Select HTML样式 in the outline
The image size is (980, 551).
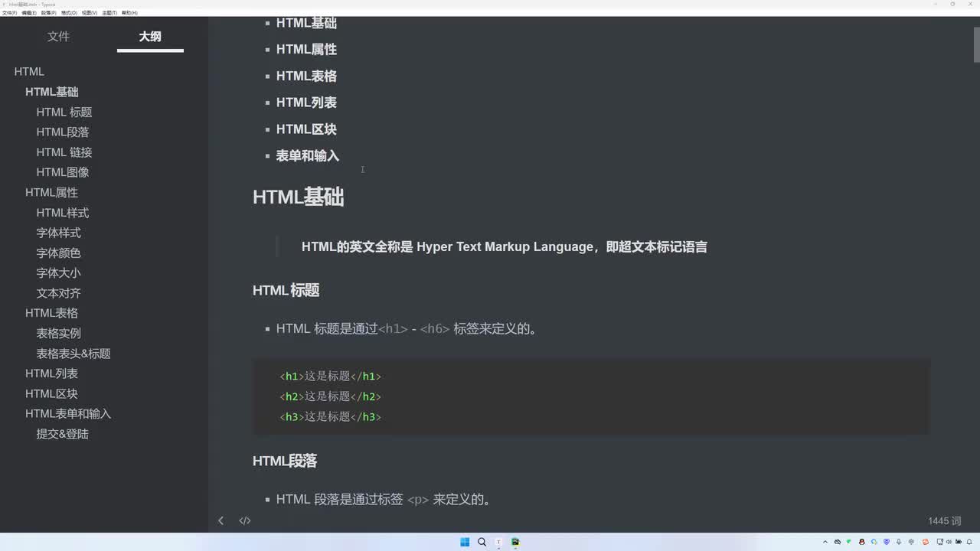pyautogui.click(x=63, y=213)
